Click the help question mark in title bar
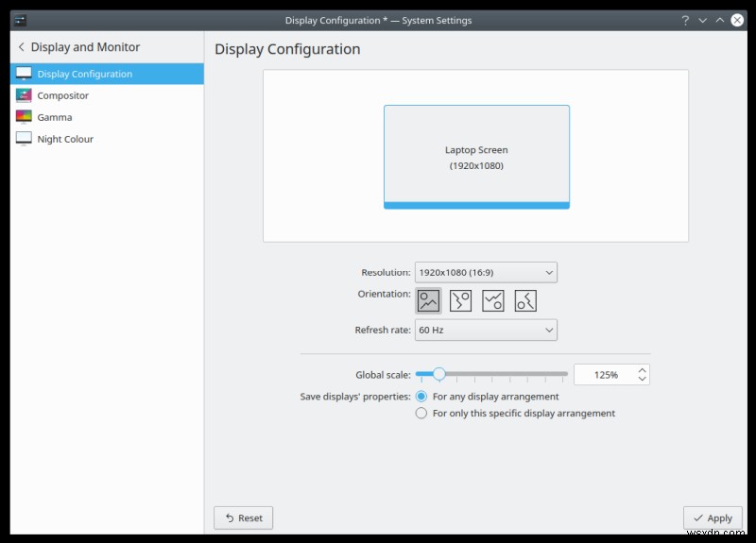 [683, 20]
